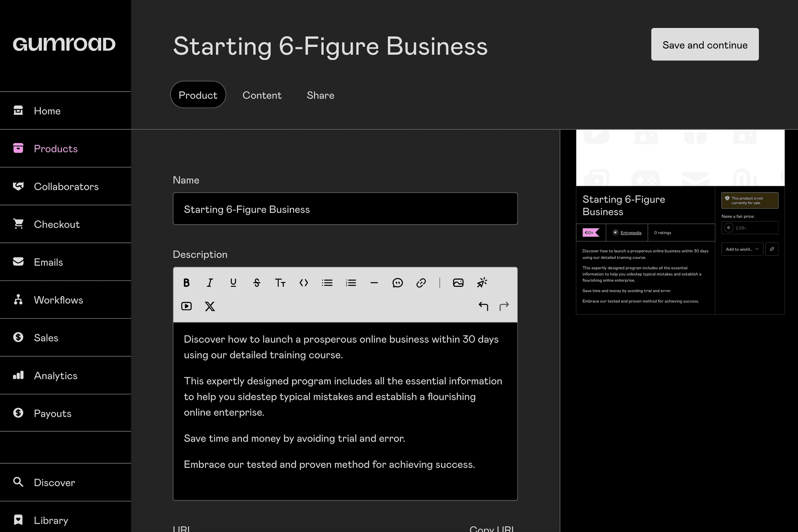This screenshot has height=532, width=798.
Task: Toggle bold formatting in the description editor
Action: point(186,283)
